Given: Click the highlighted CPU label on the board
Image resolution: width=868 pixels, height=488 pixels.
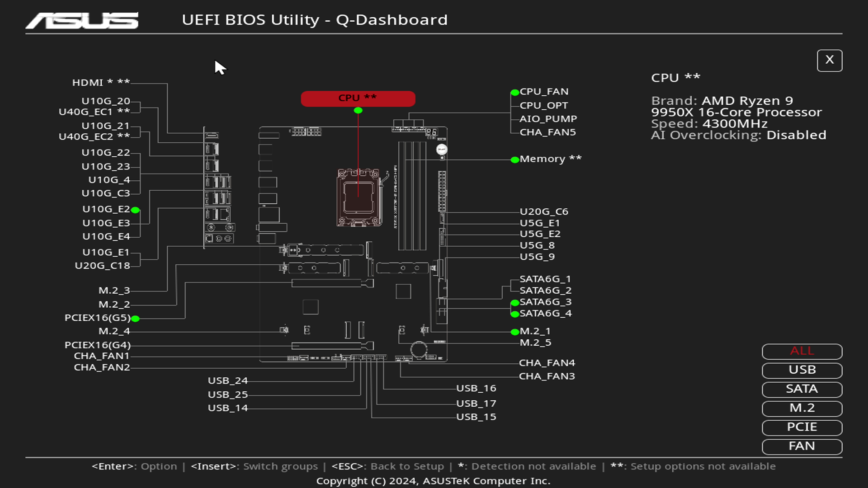Looking at the screenshot, I should [358, 98].
